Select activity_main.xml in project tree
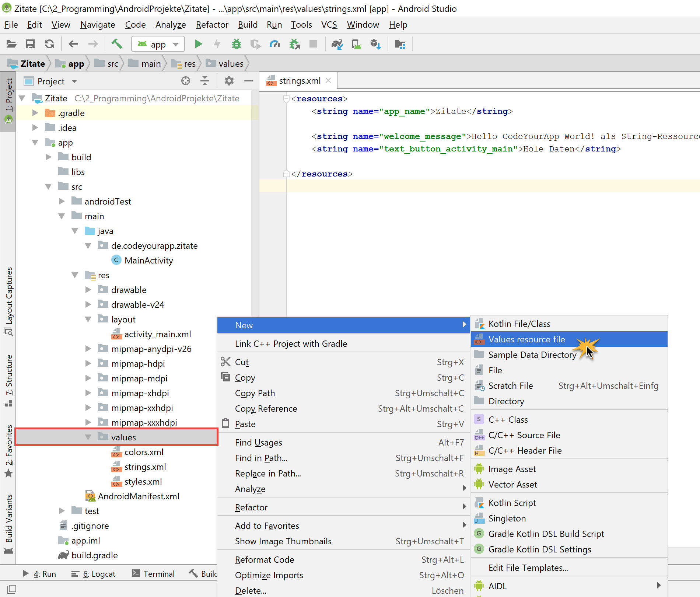The width and height of the screenshot is (700, 597). click(x=157, y=334)
